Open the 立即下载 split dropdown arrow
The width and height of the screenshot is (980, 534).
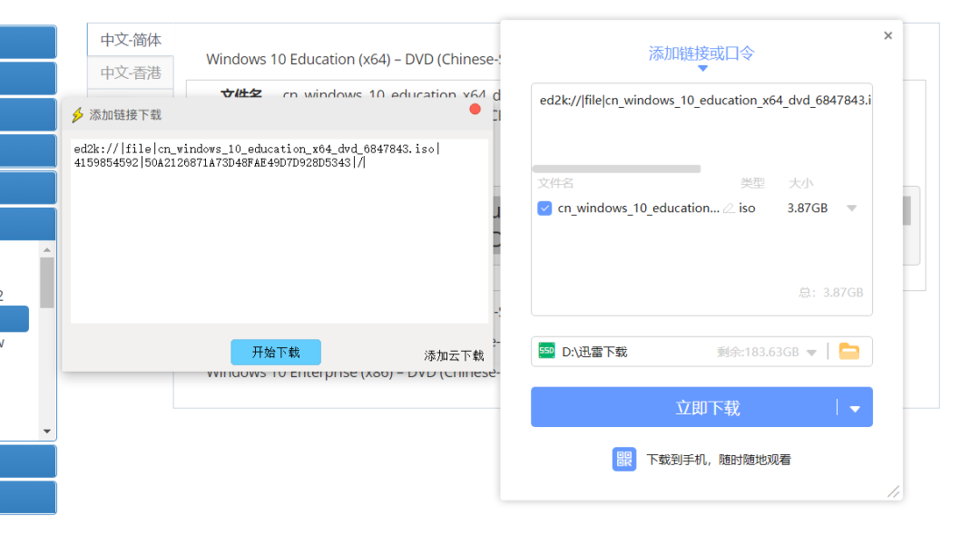pos(855,409)
